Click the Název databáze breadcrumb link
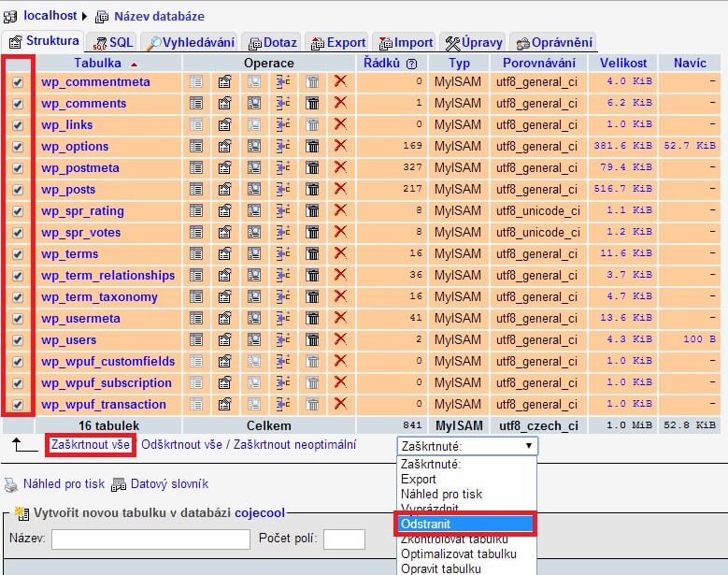728x575 pixels. point(159,16)
